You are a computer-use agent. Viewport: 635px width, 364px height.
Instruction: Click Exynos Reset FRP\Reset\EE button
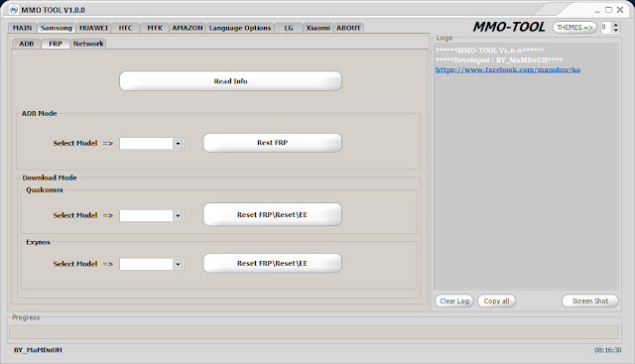pyautogui.click(x=272, y=263)
